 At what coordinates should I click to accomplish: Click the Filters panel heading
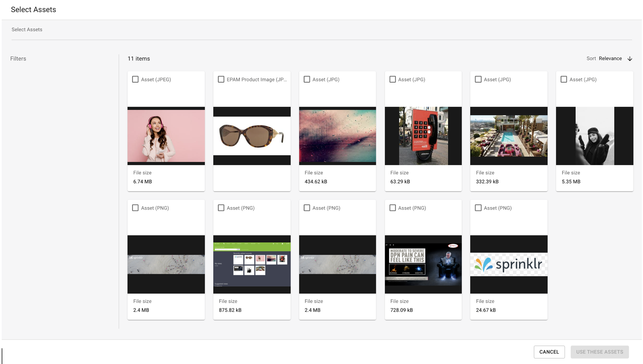pos(18,58)
